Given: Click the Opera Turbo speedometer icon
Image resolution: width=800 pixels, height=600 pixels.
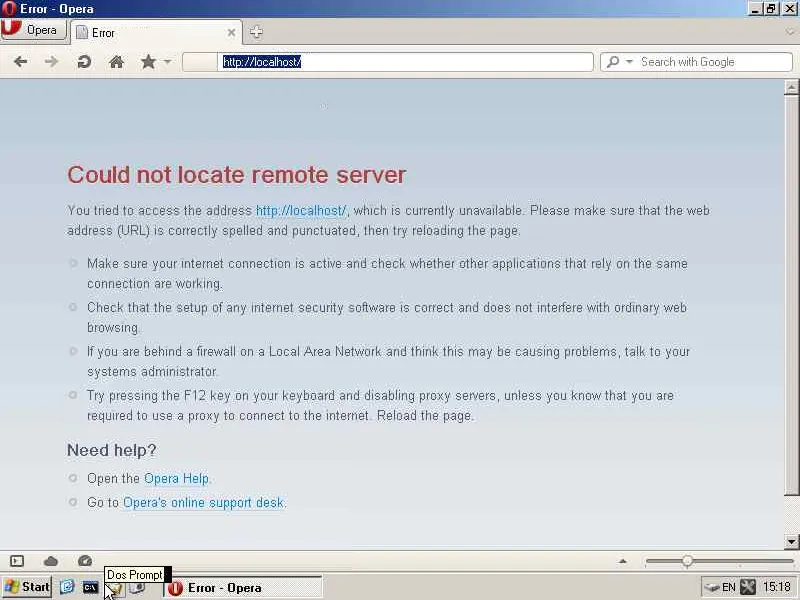Looking at the screenshot, I should point(85,561).
